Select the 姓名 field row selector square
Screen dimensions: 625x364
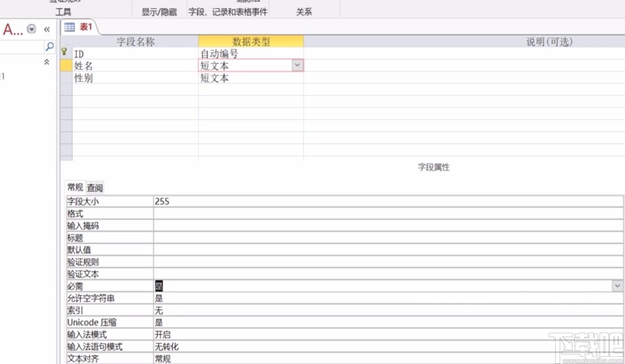[65, 65]
